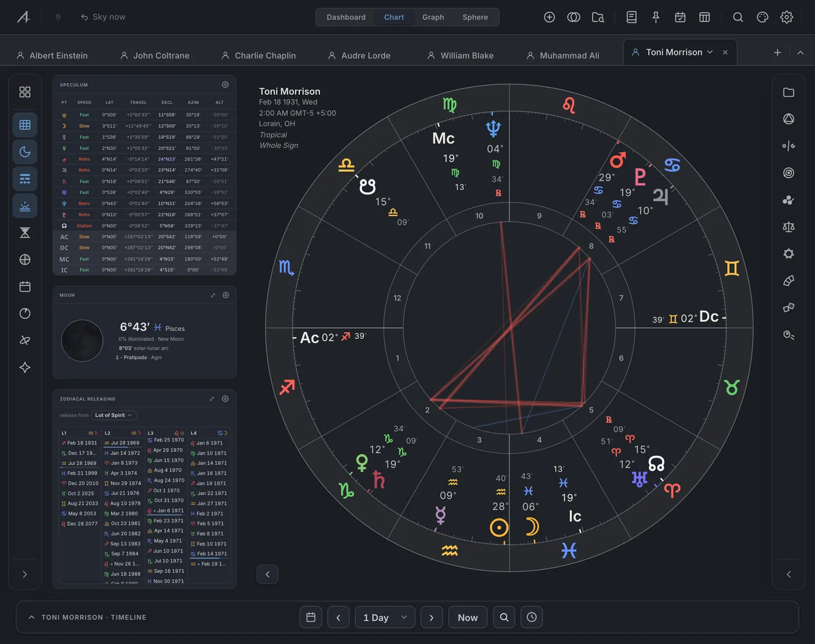Open the calendar check icon in top toolbar

point(680,17)
